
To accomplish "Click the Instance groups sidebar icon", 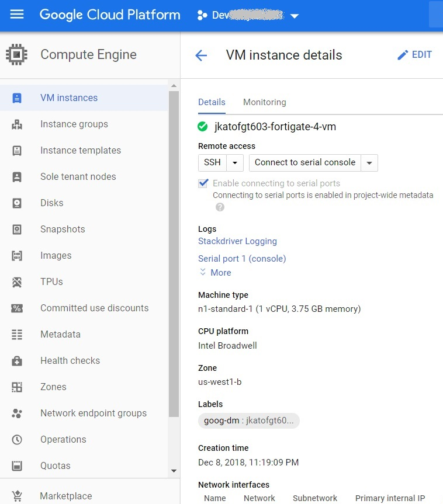I will [19, 124].
